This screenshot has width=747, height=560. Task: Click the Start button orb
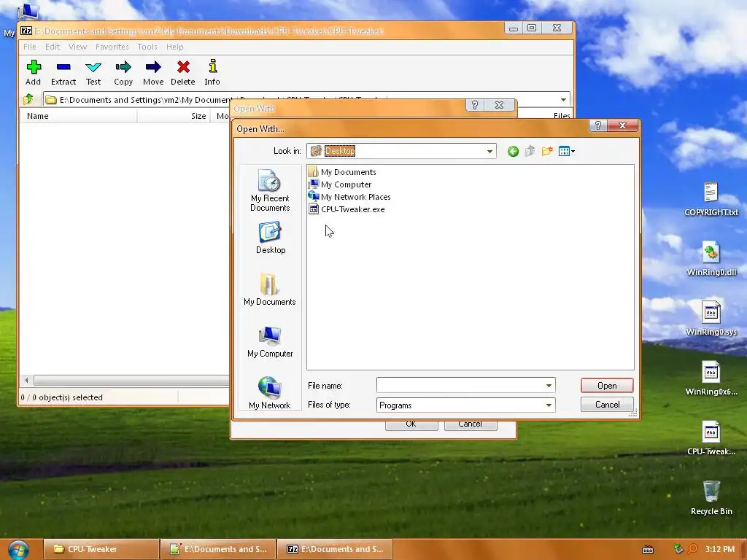click(x=18, y=550)
